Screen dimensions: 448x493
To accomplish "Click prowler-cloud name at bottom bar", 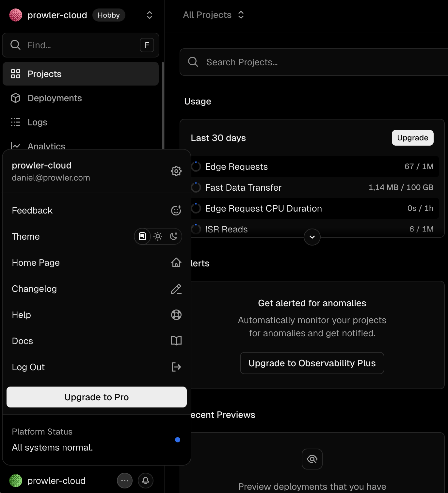I will (56, 481).
